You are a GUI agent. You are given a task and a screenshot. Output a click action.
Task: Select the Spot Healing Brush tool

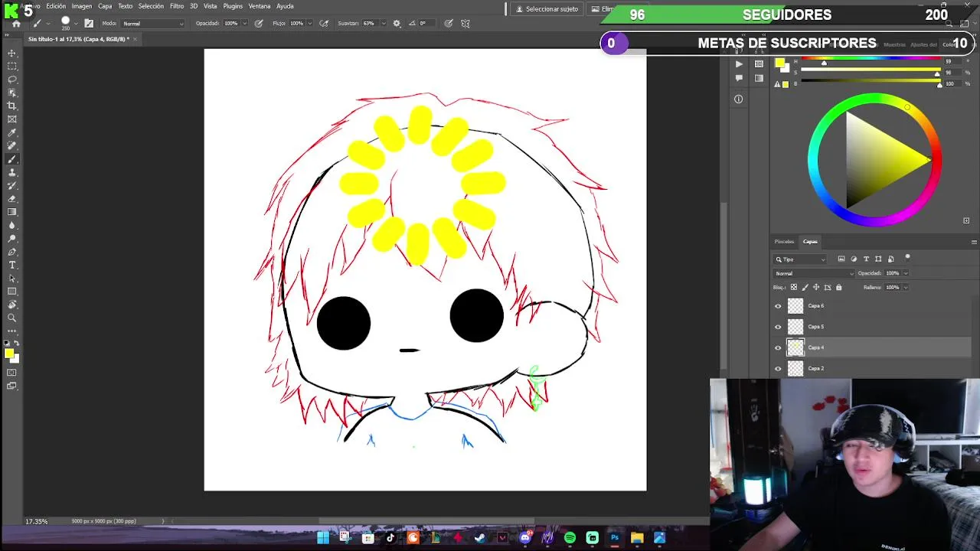[x=12, y=145]
